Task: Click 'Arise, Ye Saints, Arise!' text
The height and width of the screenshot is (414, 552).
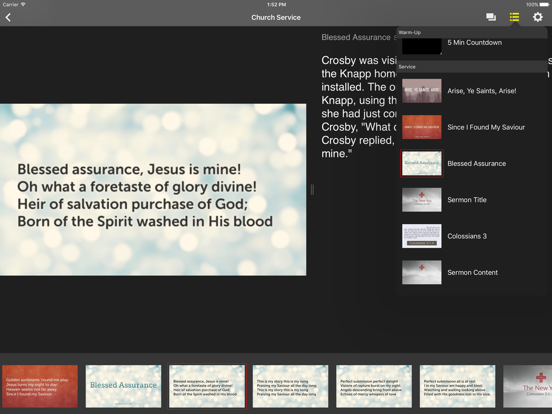Action: coord(482,91)
